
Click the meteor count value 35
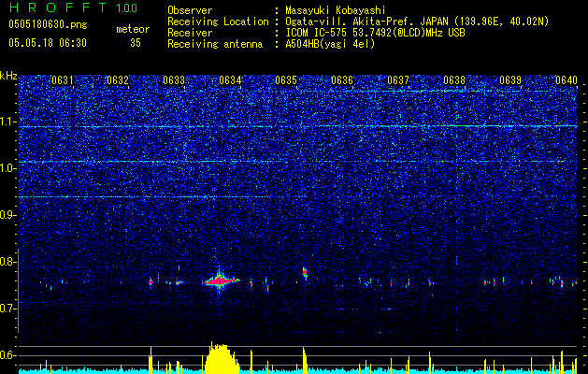pos(136,43)
